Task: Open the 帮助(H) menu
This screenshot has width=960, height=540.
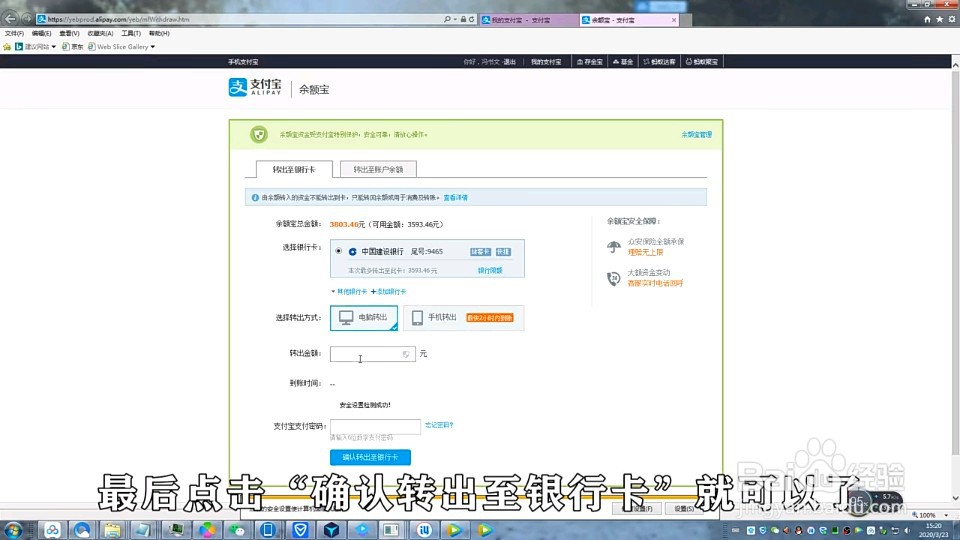Action: point(159,34)
